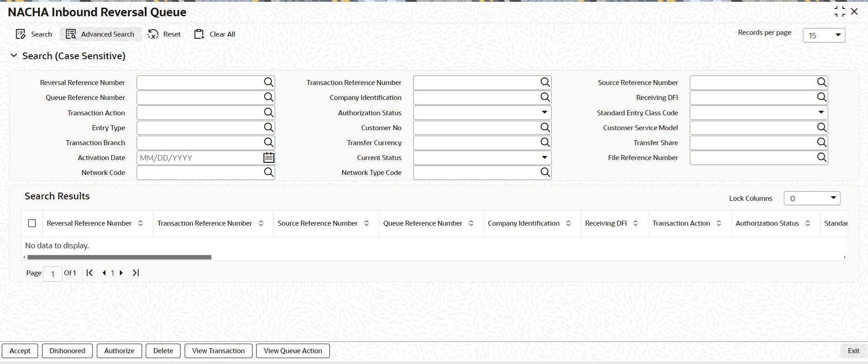Sort by Reversal Reference Number column
Image resolution: width=868 pixels, height=364 pixels.
tap(140, 223)
